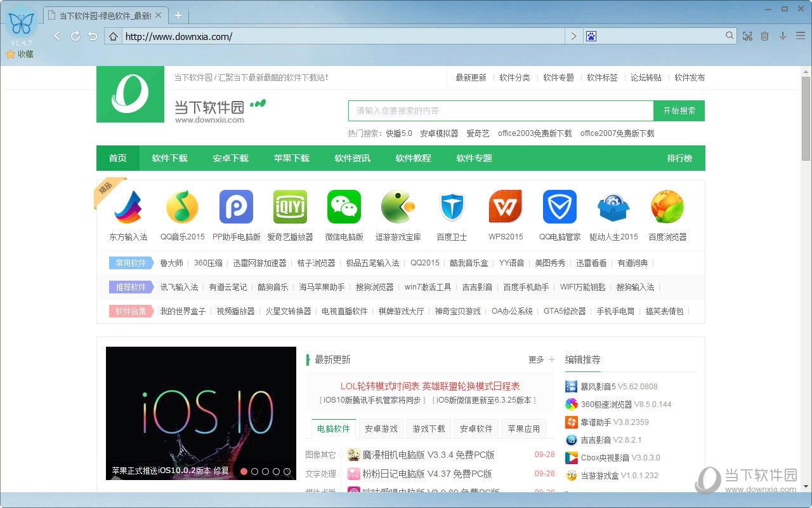Select the third carousel dot indicator
Screen dimensions: 812x508
(265, 472)
